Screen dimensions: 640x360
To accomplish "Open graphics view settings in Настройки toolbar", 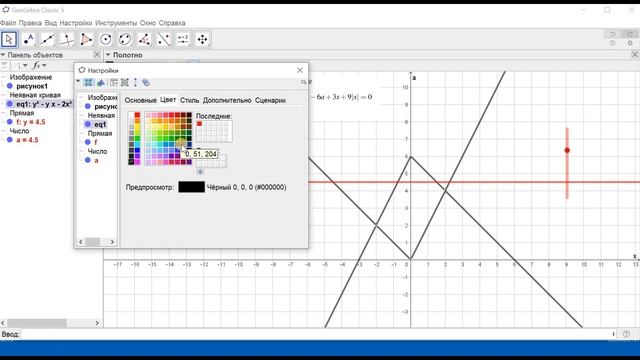I will [x=101, y=82].
